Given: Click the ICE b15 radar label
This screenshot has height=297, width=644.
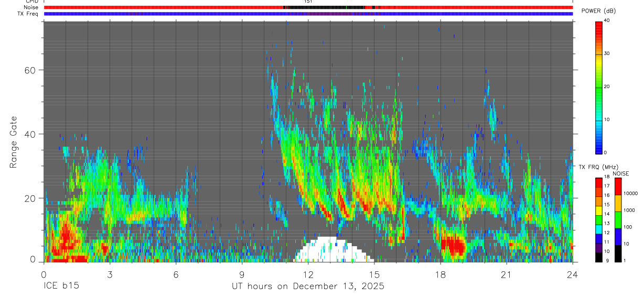Looking at the screenshot, I should pos(62,287).
